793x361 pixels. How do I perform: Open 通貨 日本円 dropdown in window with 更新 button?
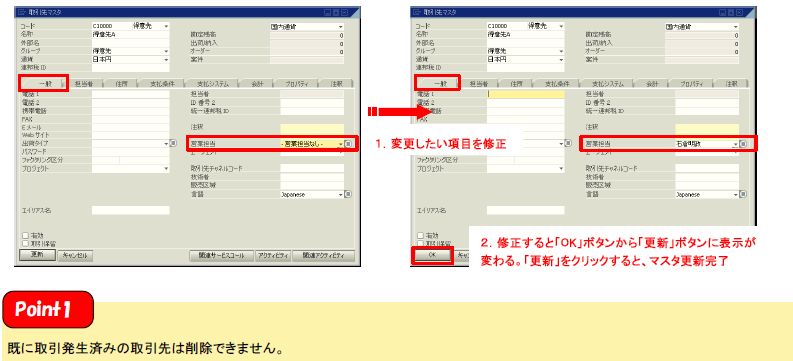tap(166, 59)
